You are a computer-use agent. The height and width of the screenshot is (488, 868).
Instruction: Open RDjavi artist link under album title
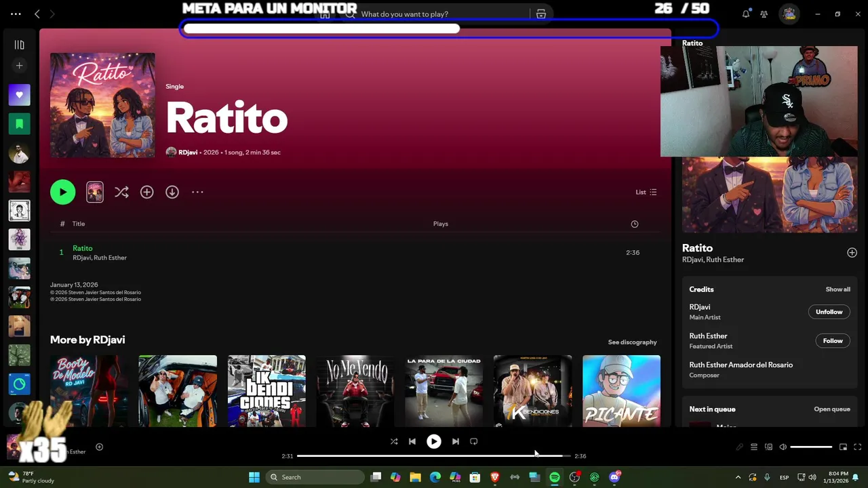pos(188,152)
